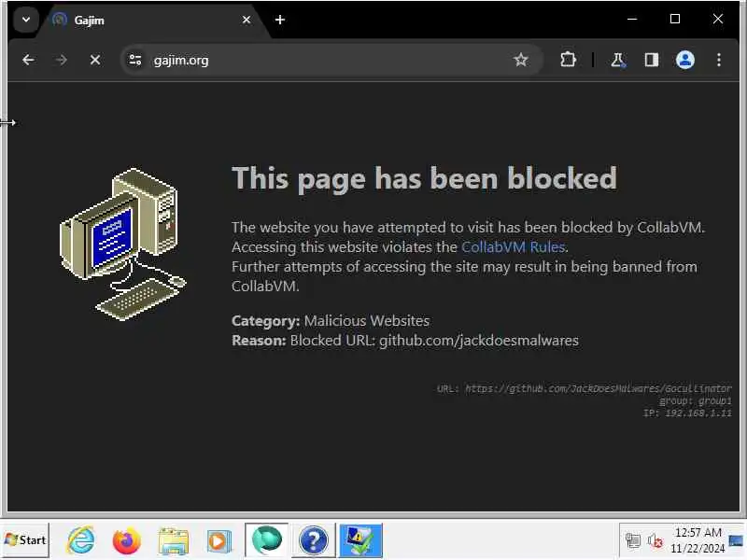Switch to the green globe browser taskbar button
The height and width of the screenshot is (560, 747).
click(267, 540)
